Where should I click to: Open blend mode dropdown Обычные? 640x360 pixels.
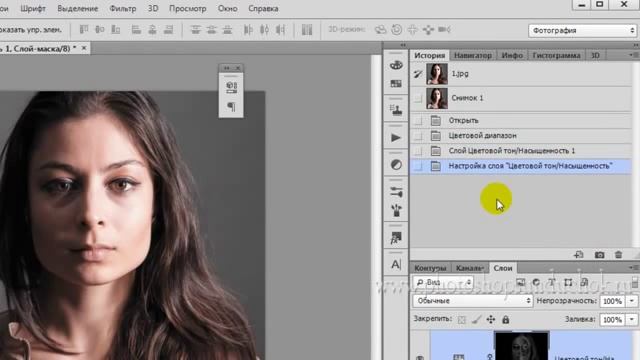(472, 301)
